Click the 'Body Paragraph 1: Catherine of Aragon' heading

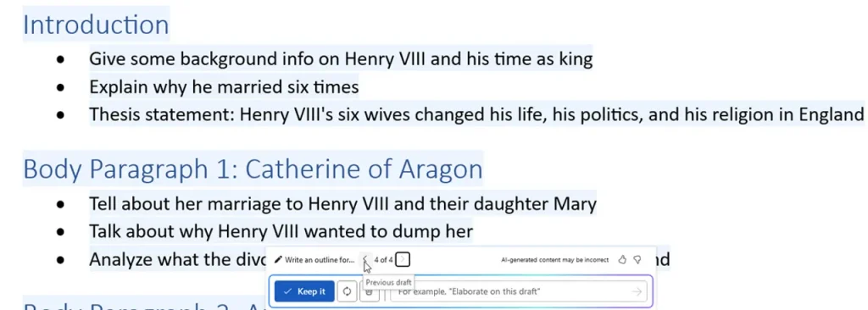click(x=253, y=169)
